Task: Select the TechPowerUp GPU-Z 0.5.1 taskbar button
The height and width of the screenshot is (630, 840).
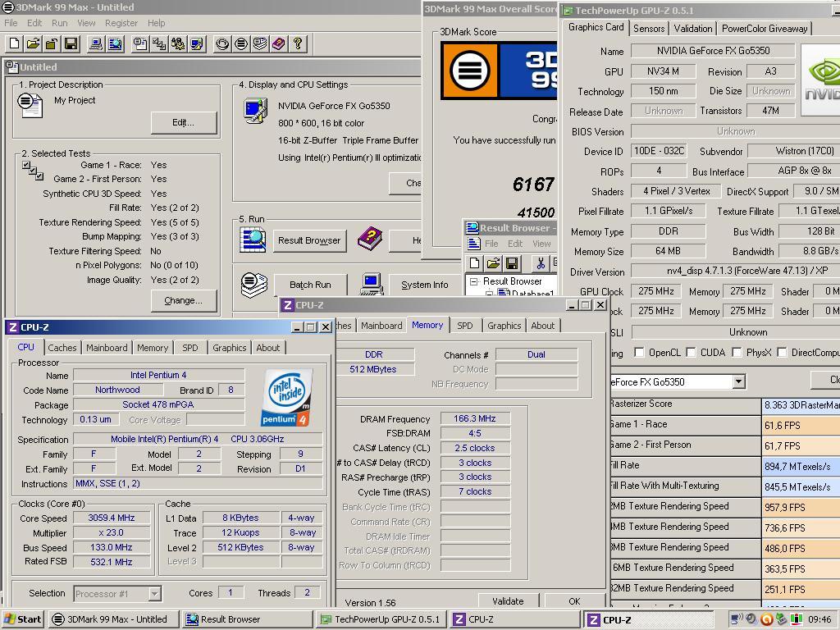Action: [x=381, y=619]
